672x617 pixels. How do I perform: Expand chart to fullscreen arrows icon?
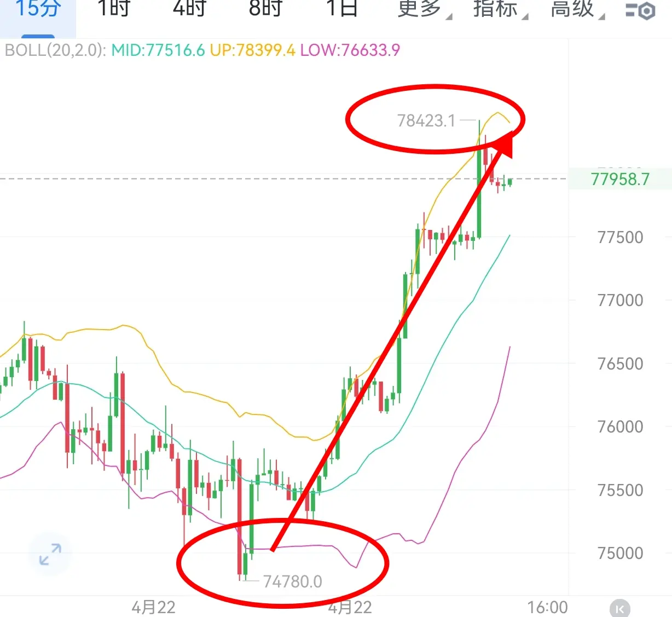point(50,554)
